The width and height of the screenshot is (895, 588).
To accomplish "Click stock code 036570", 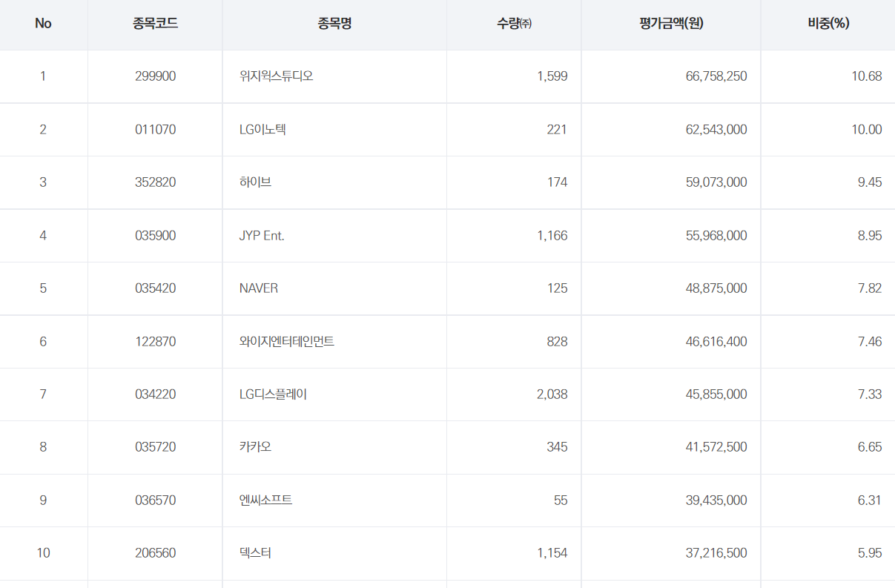I will click(x=155, y=501).
